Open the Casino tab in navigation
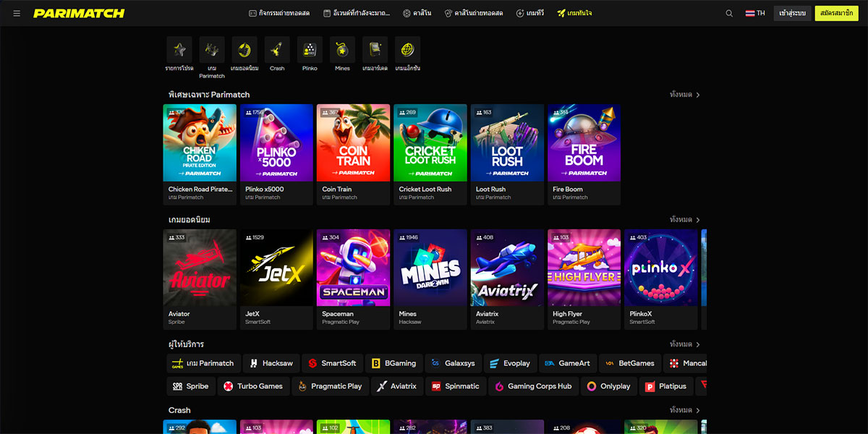The width and height of the screenshot is (868, 434). 417,13
